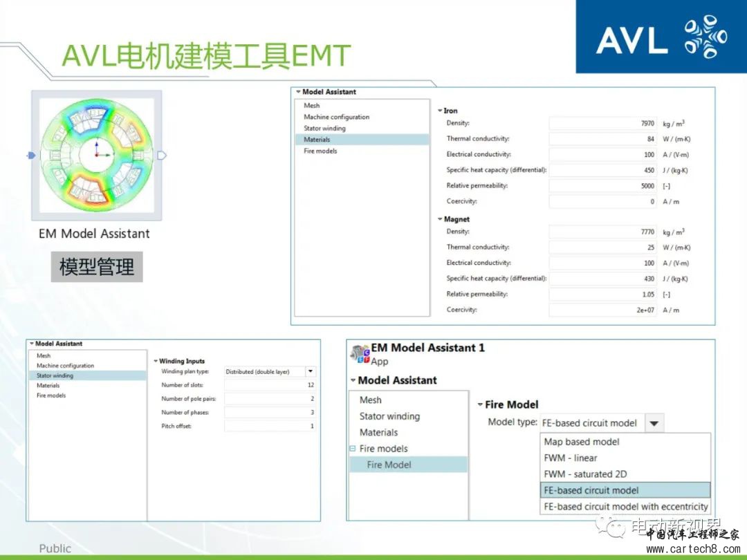Select Fire models in materials panel list

(320, 151)
